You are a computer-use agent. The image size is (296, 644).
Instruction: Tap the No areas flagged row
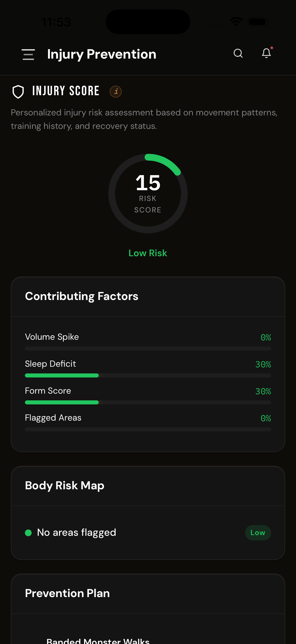click(148, 533)
